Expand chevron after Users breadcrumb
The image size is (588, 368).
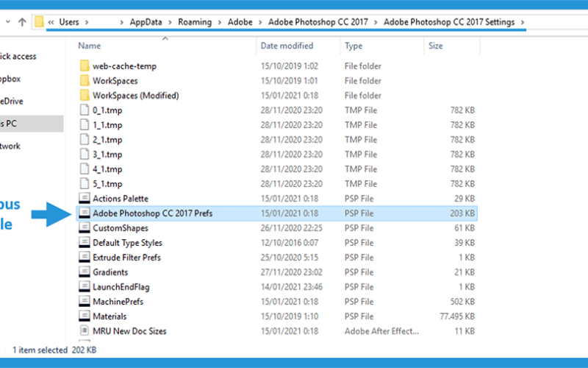(x=87, y=23)
